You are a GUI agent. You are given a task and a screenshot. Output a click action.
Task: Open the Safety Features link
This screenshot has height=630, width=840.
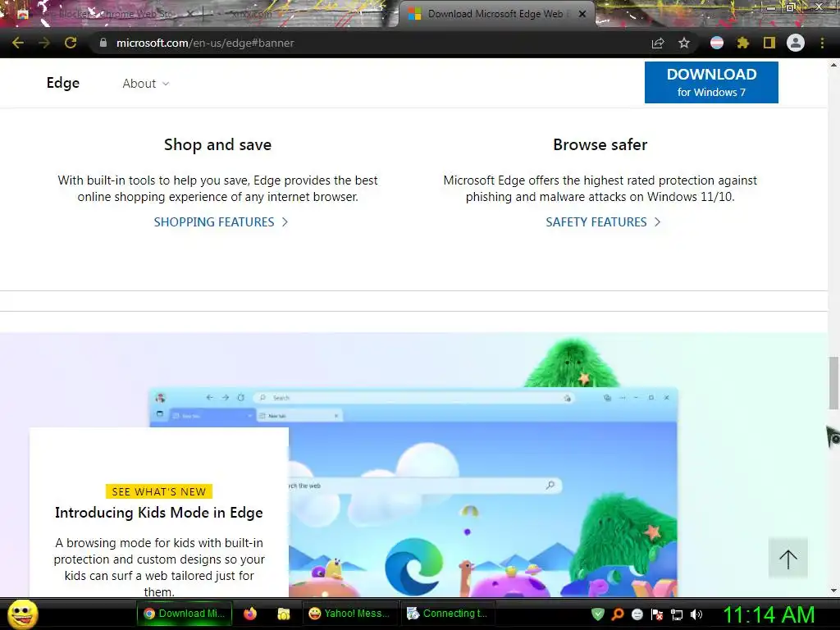click(603, 221)
